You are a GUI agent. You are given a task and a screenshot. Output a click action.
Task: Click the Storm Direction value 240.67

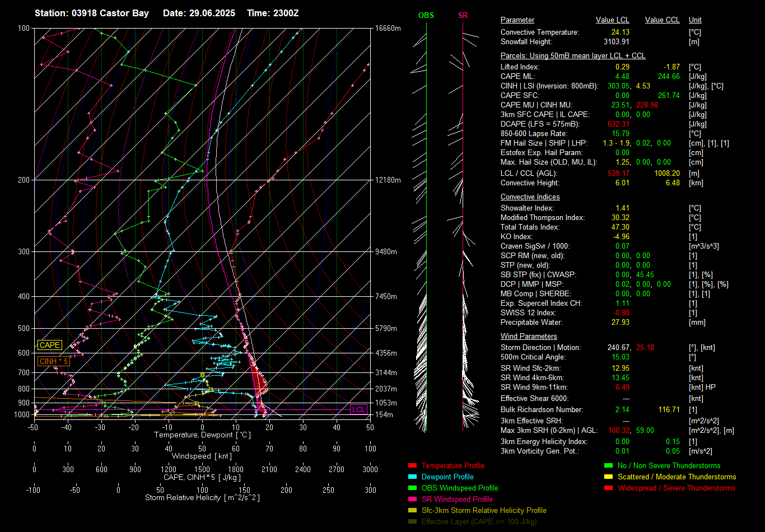tap(618, 347)
